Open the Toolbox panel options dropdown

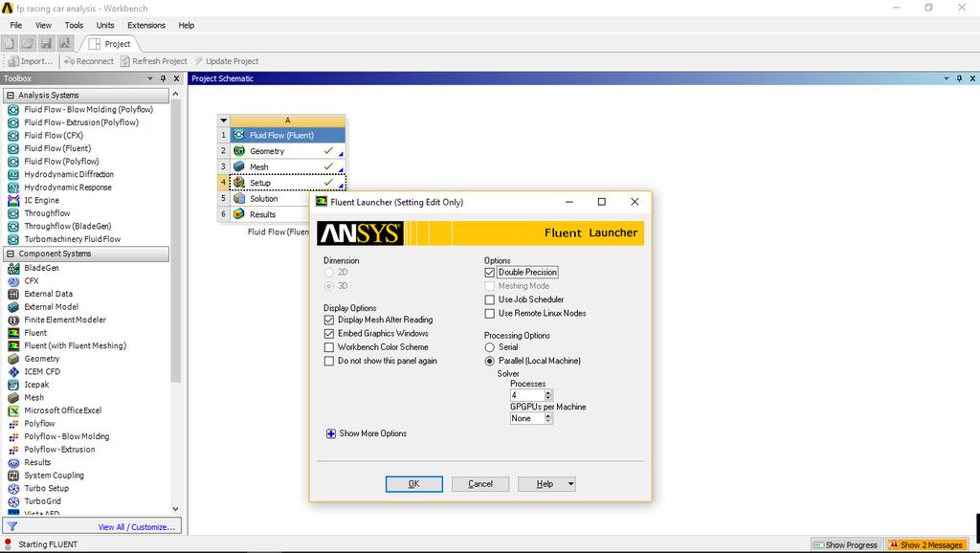(150, 78)
